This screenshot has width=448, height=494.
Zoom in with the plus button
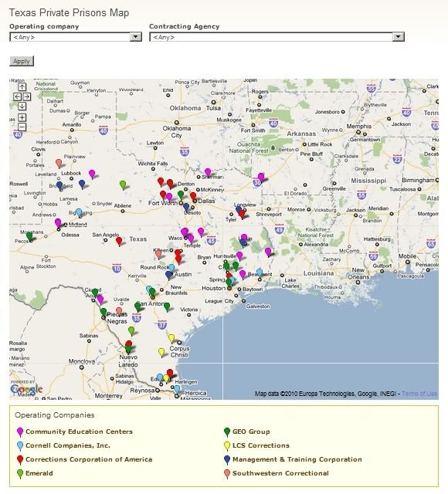coord(22,117)
